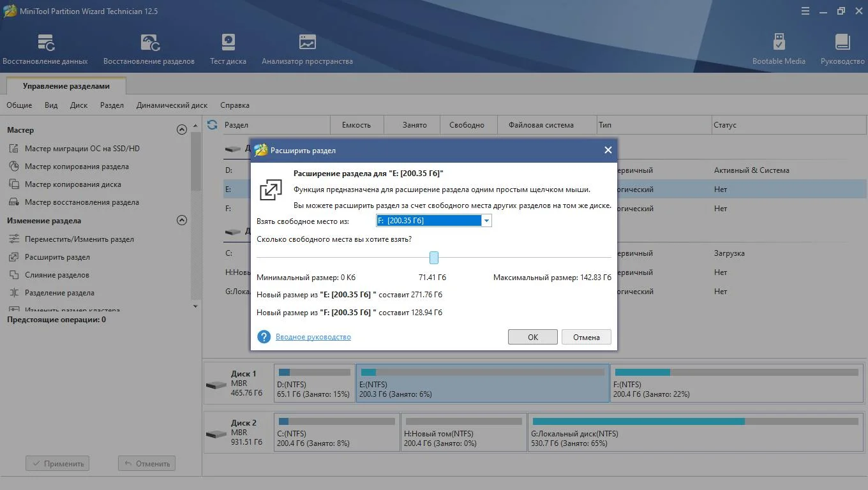Cancel the dialog with Отмена button

pyautogui.click(x=587, y=337)
